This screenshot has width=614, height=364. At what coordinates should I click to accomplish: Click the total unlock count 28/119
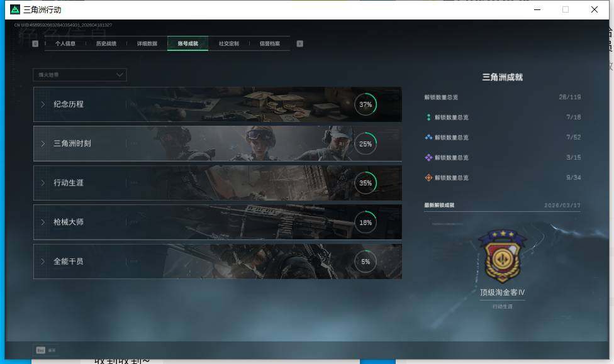[x=570, y=97]
